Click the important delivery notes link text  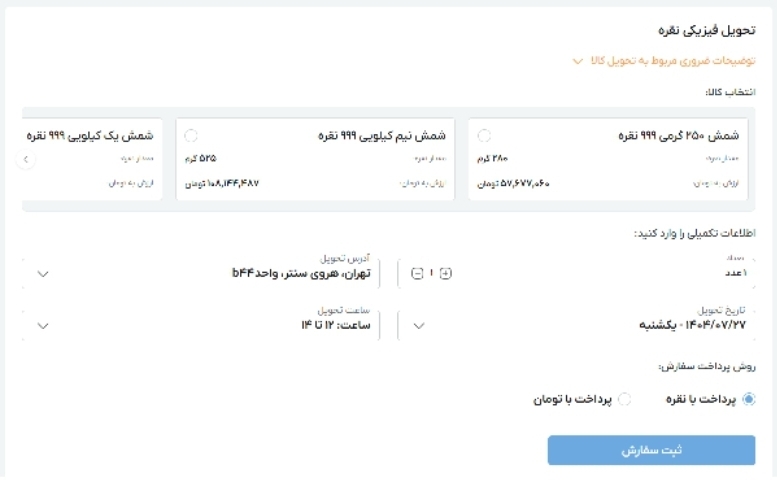(x=672, y=61)
